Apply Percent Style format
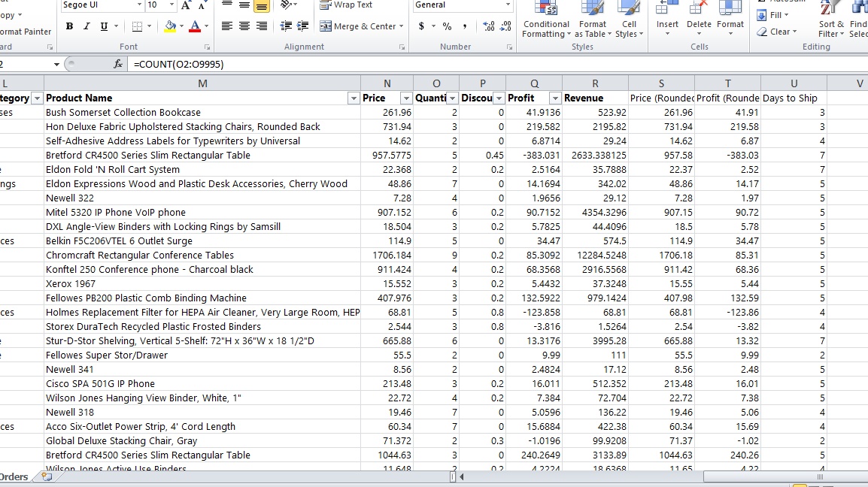This screenshot has height=487, width=868. pos(448,26)
